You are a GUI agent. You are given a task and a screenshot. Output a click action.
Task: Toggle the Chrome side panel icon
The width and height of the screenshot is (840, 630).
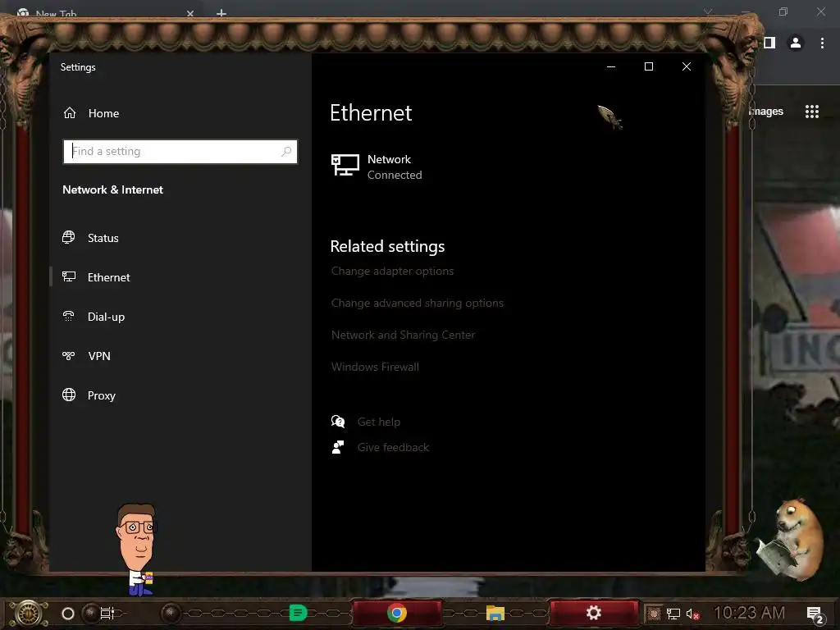tap(769, 43)
